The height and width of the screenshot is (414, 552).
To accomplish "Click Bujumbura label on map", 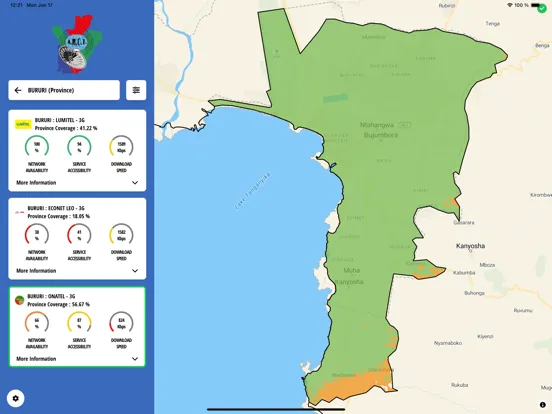I will click(381, 135).
